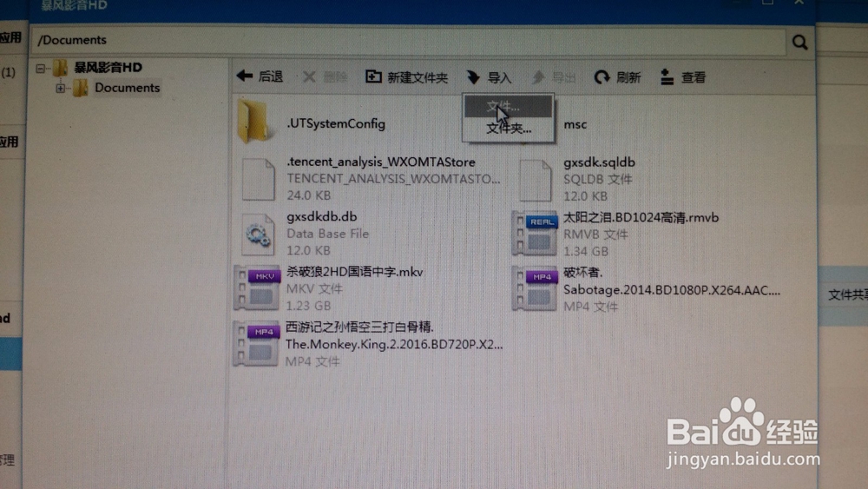Click the 暴风影音HD root folder icon in tree

coord(61,68)
